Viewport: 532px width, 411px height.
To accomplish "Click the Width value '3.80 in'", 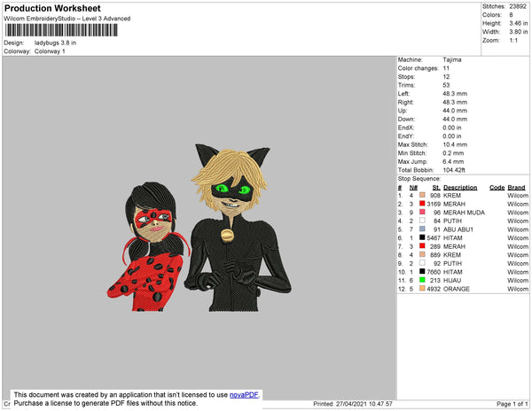I will (x=519, y=32).
